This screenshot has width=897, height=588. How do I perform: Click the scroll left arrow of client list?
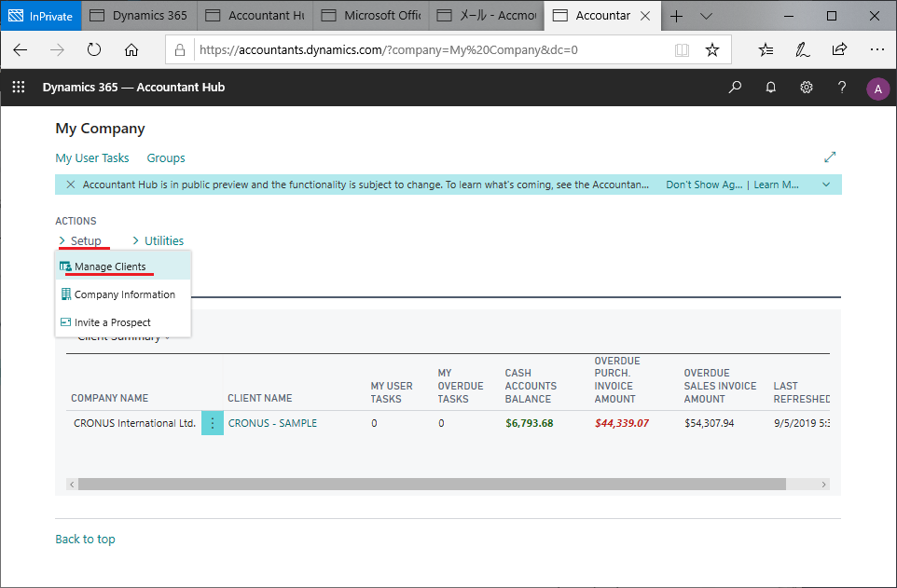tap(72, 485)
